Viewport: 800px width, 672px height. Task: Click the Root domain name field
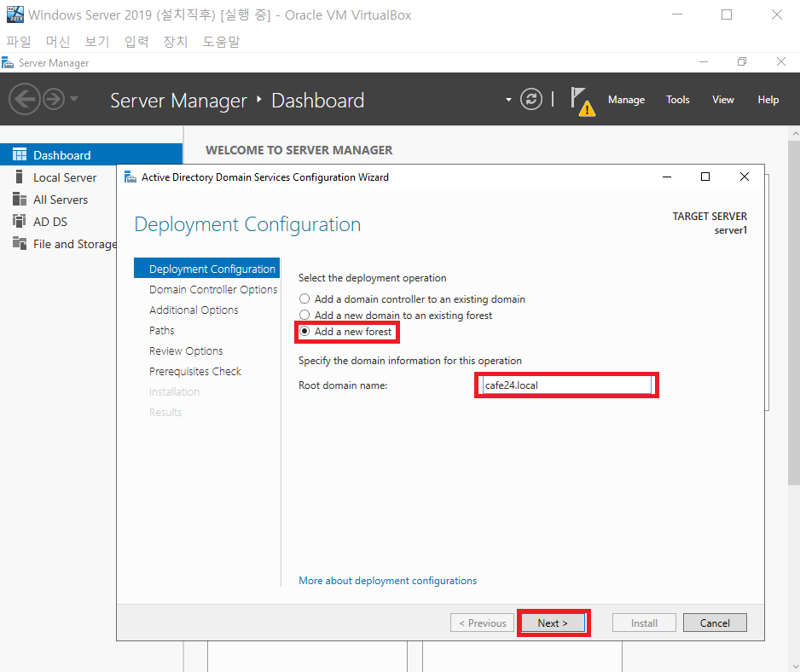click(566, 385)
